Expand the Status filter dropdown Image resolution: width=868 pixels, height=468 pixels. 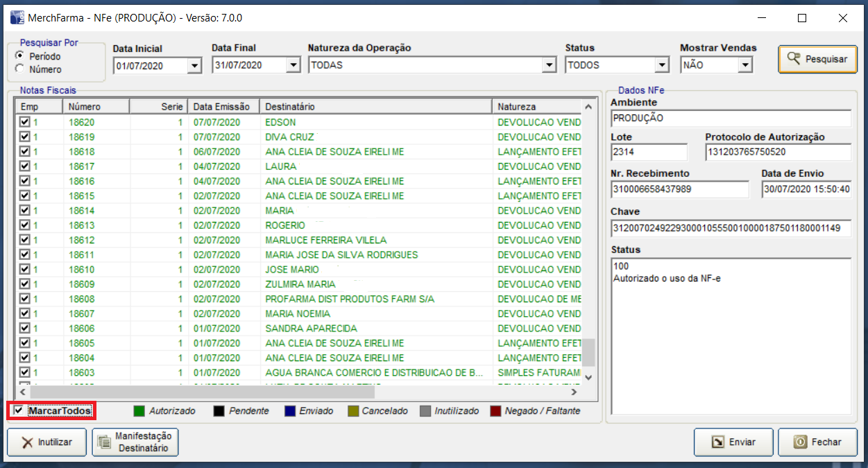(x=661, y=66)
